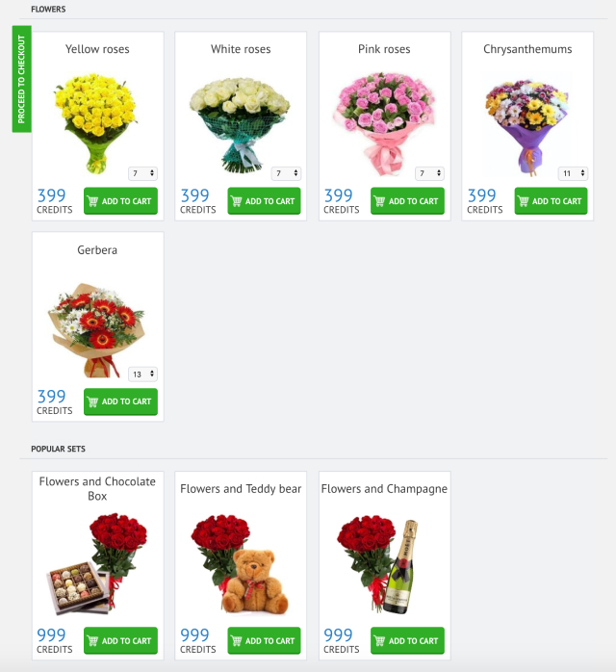Open Yellow roses quantity dropdown
Viewport: 616px width, 672px height.
[x=143, y=173]
